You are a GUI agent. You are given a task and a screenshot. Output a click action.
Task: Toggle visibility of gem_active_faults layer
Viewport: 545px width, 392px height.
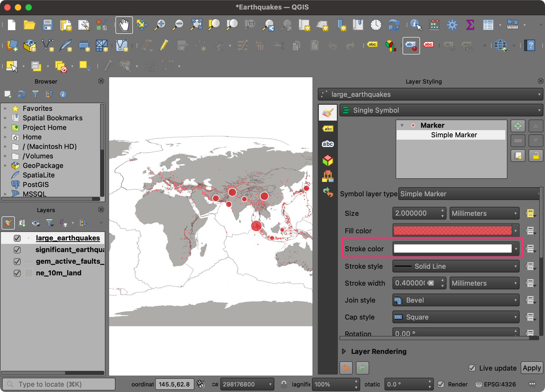tap(17, 261)
